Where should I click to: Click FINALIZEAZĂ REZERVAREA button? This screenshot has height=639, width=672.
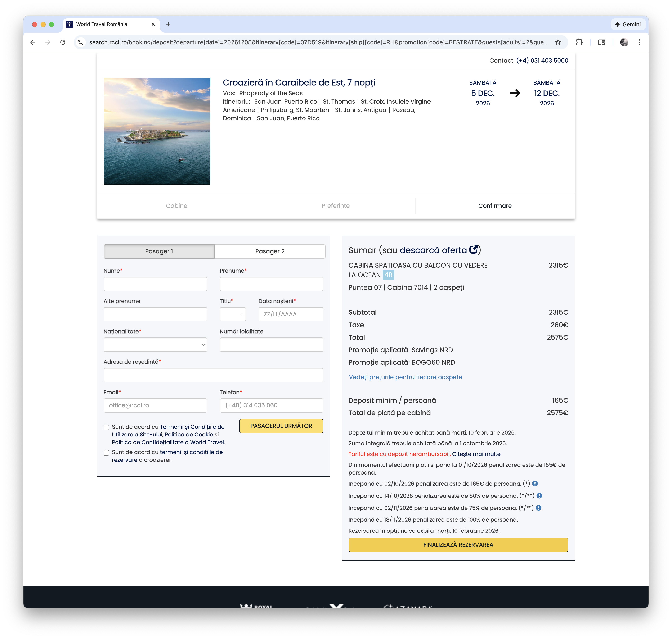[x=458, y=545]
